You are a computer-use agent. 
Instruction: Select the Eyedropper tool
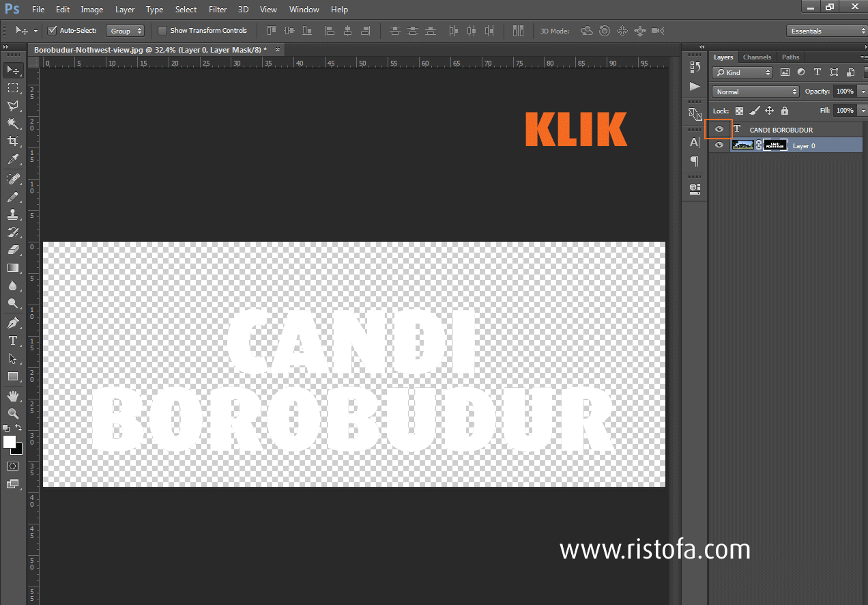click(12, 158)
